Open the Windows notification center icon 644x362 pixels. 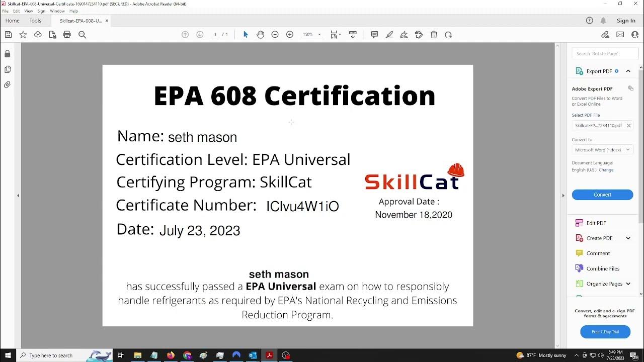(635, 355)
